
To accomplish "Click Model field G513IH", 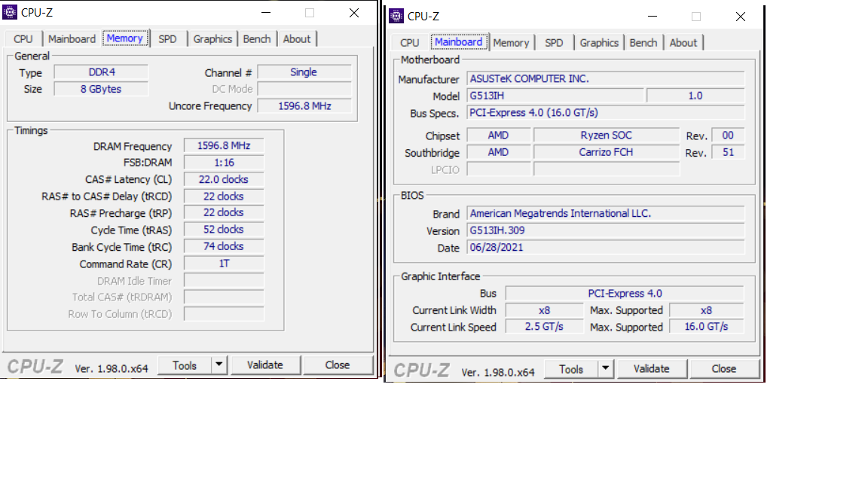I will coord(555,96).
